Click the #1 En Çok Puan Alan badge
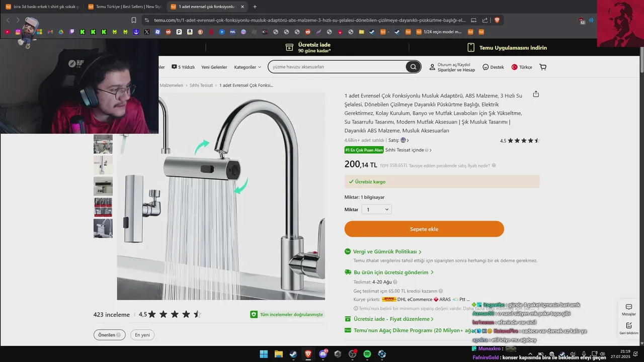Image resolution: width=644 pixels, height=362 pixels. click(x=364, y=150)
